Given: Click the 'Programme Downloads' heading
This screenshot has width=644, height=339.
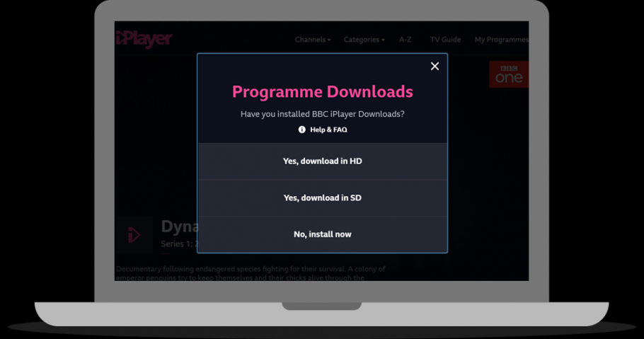Looking at the screenshot, I should click(x=323, y=91).
